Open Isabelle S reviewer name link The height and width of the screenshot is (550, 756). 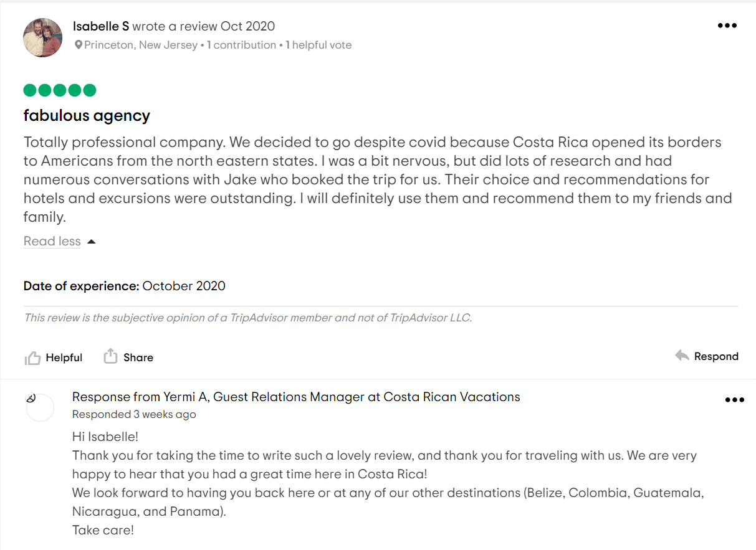pos(101,26)
